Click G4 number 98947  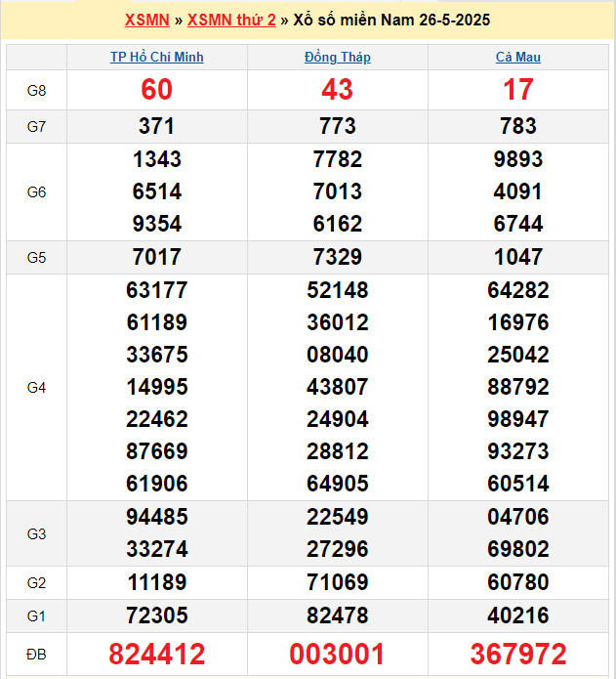pyautogui.click(x=518, y=419)
